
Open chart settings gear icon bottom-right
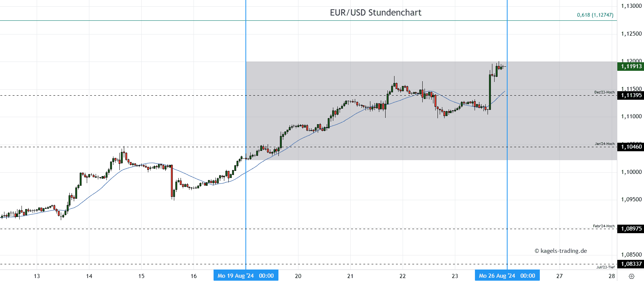coord(632,276)
